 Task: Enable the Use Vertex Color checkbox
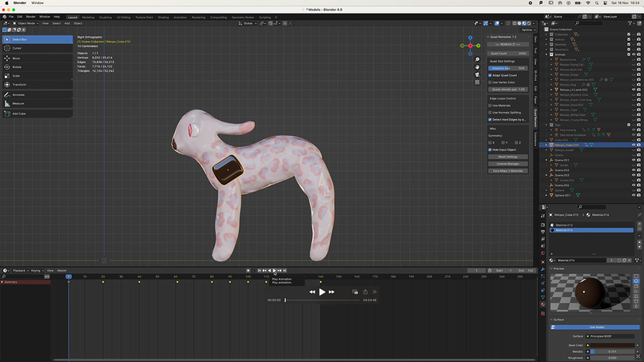[x=491, y=82]
